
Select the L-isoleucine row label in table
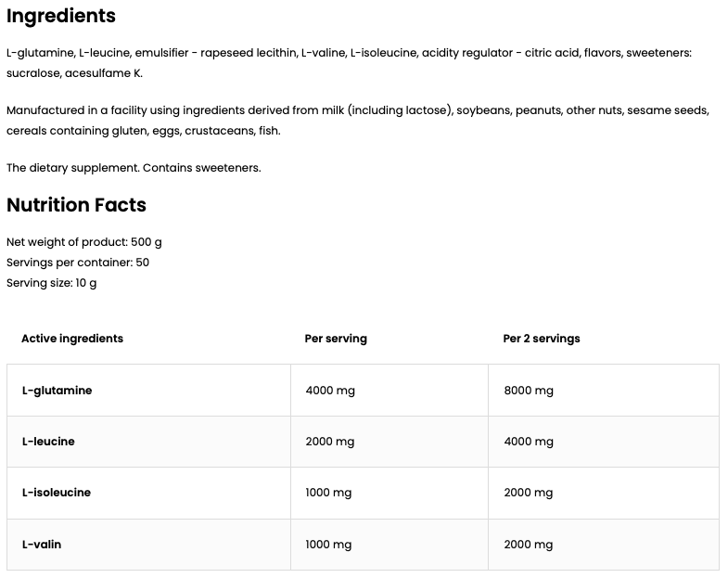56,493
